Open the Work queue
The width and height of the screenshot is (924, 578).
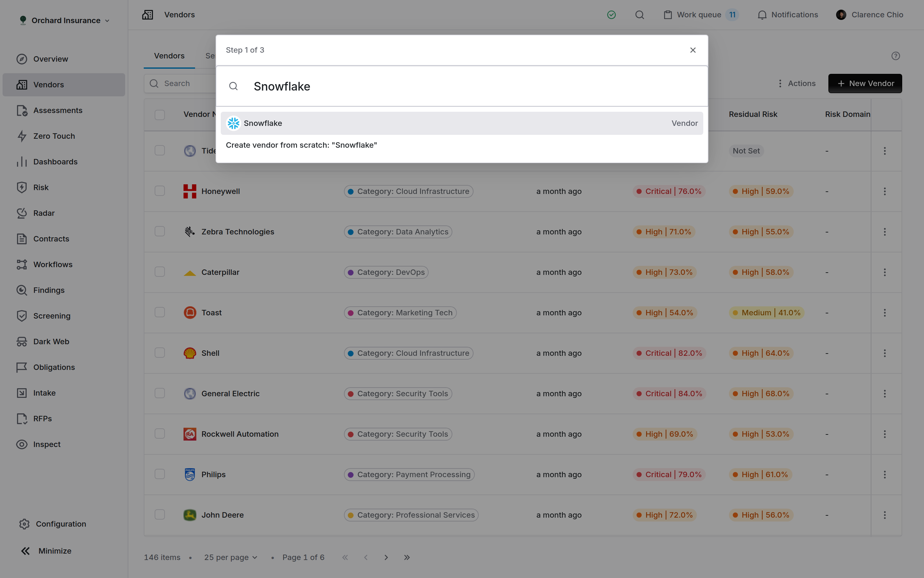pyautogui.click(x=701, y=15)
